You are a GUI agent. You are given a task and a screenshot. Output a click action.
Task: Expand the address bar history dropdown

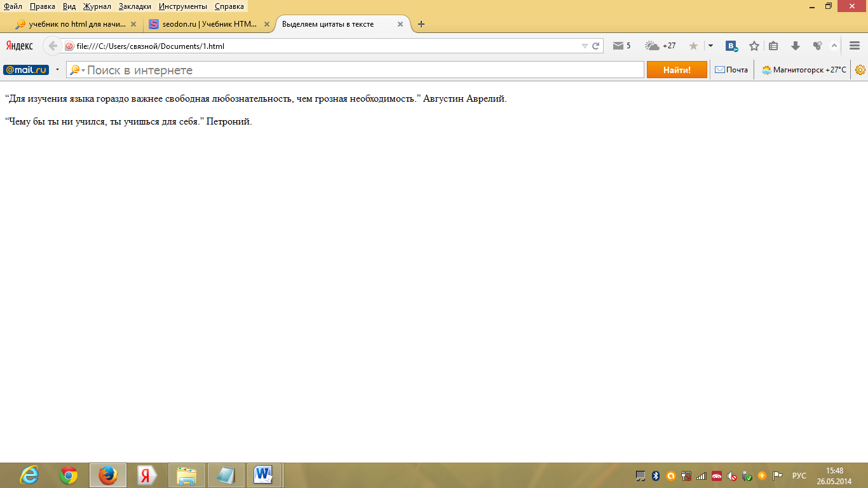585,46
